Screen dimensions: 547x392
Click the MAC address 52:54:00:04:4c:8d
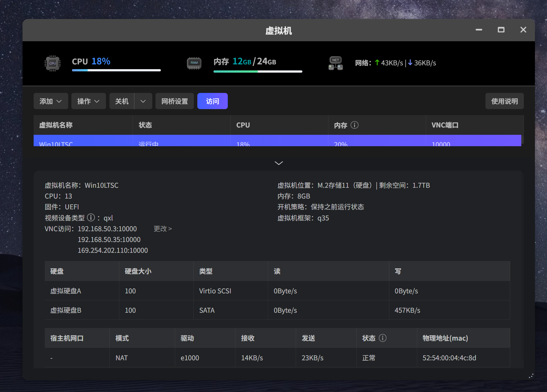pyautogui.click(x=449, y=358)
